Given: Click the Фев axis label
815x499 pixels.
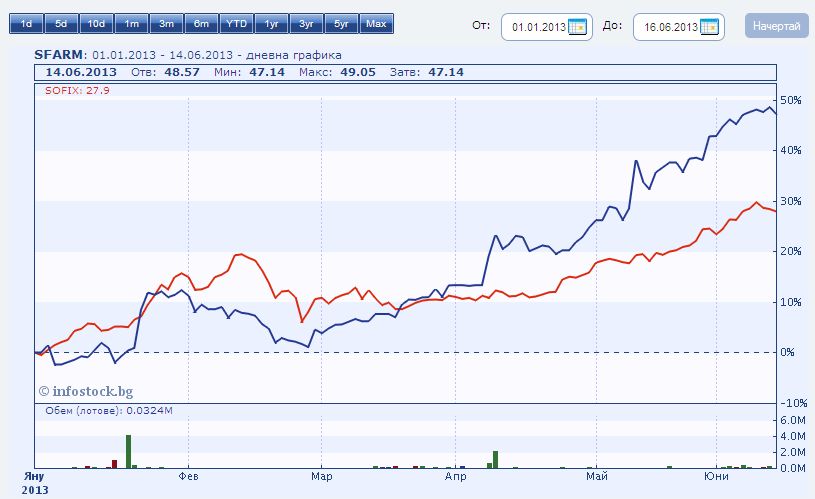Looking at the screenshot, I should click(x=188, y=476).
